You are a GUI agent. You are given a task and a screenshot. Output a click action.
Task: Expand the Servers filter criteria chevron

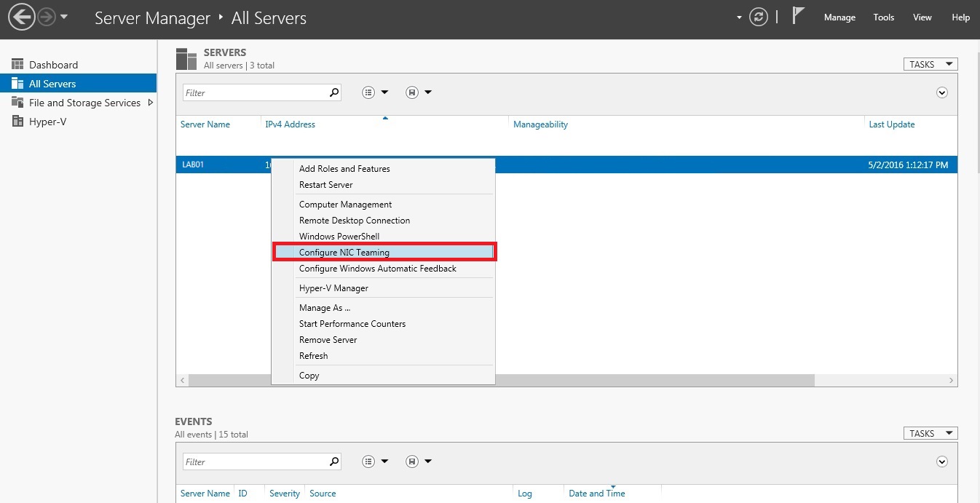(942, 92)
